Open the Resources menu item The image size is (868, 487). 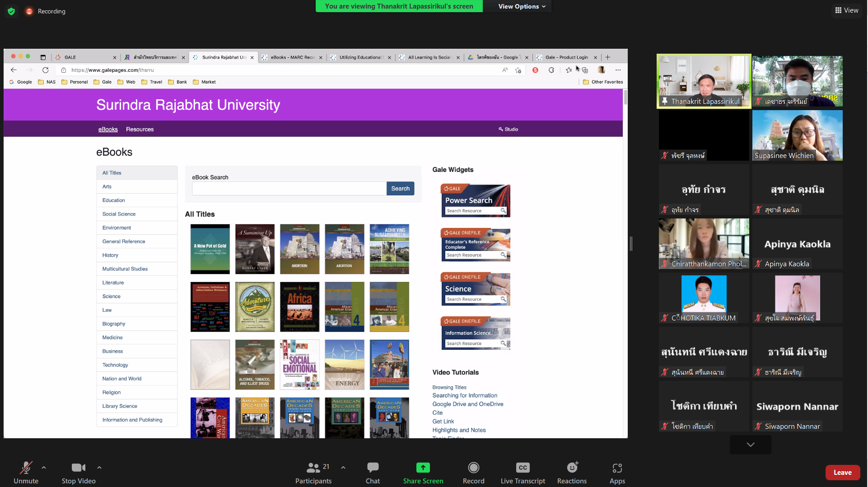pos(140,130)
